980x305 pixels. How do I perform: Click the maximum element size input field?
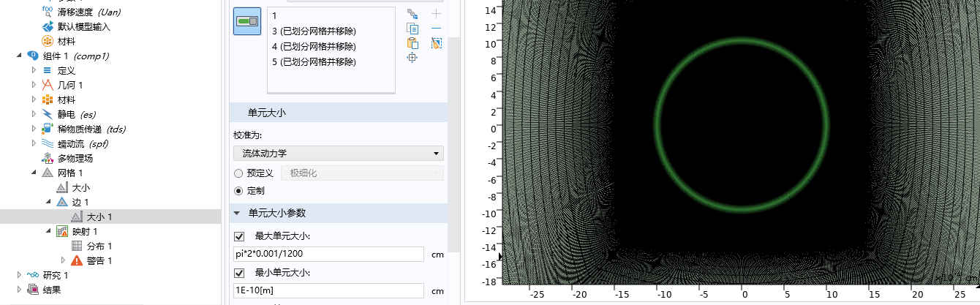(x=329, y=254)
